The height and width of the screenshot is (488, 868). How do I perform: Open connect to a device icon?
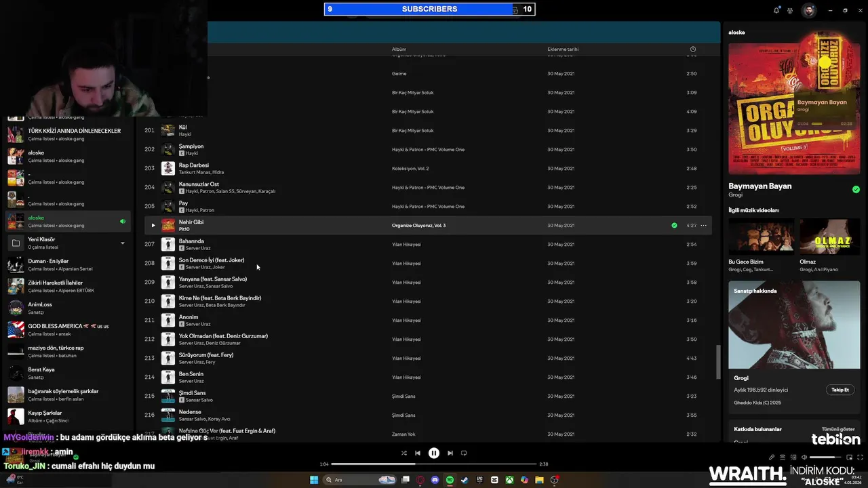[x=793, y=457]
